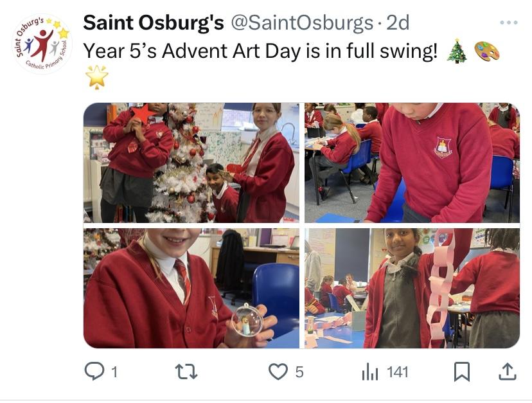The width and height of the screenshot is (532, 403).
Task: Open Saint Osburg's school logo avatar
Action: [42, 43]
